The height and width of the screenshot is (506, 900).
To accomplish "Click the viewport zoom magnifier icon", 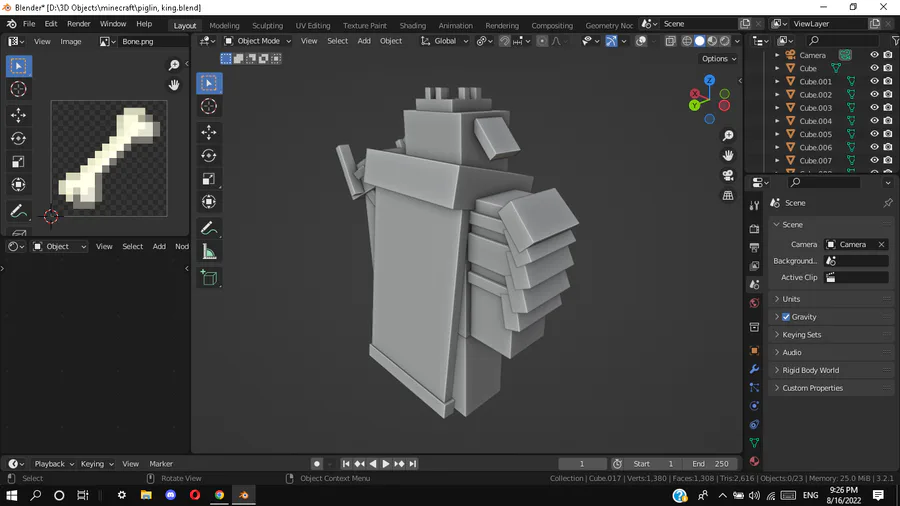I will click(728, 135).
